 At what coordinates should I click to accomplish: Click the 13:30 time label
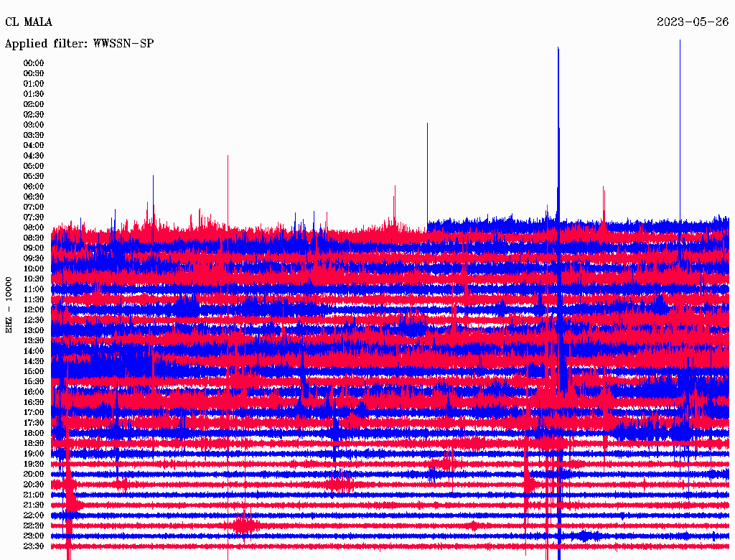(34, 340)
